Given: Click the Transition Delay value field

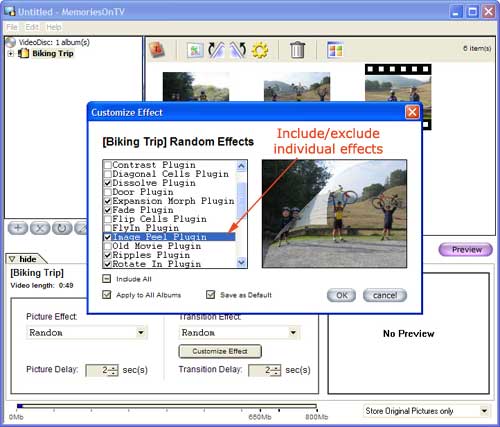Looking at the screenshot, I should click(261, 370).
